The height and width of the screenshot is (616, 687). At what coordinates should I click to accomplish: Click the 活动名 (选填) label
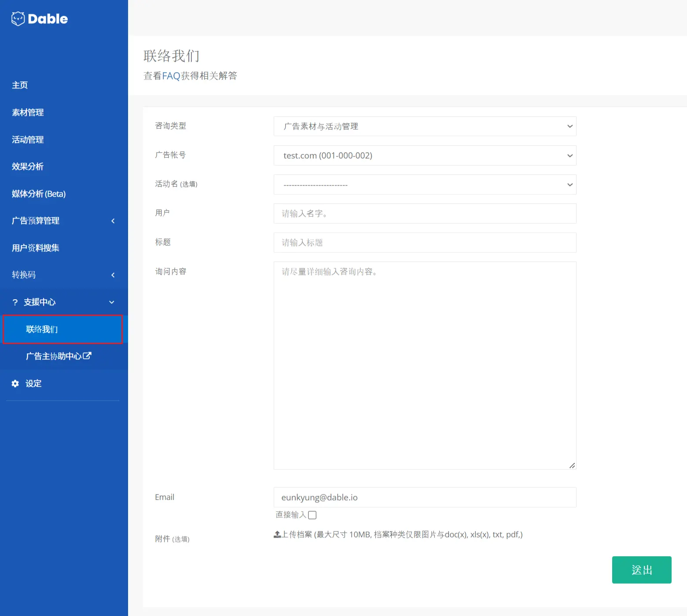[x=176, y=184]
